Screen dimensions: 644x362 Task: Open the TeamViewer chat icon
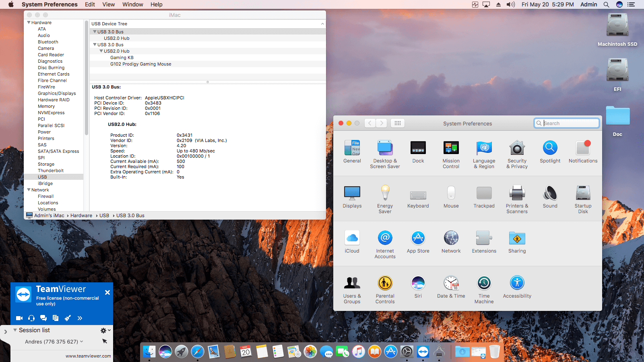click(x=43, y=318)
